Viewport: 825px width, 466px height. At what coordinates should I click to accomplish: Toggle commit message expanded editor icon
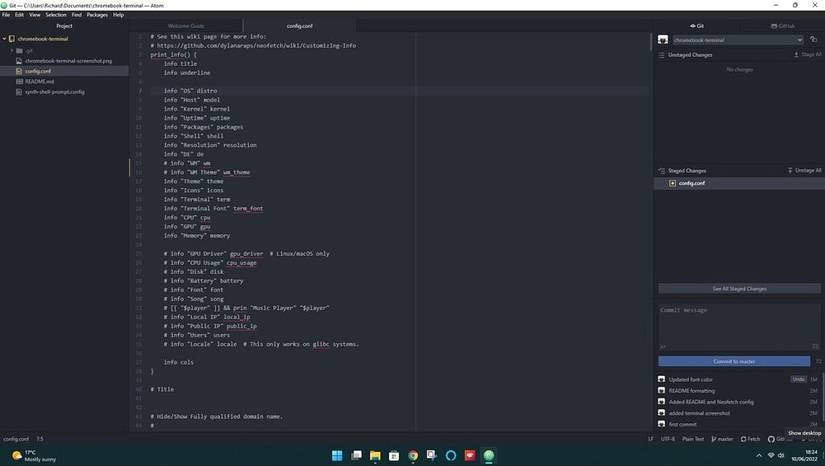816,346
